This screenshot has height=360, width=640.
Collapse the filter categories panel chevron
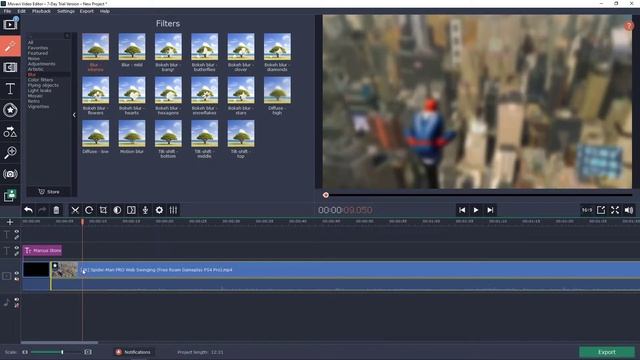click(74, 115)
